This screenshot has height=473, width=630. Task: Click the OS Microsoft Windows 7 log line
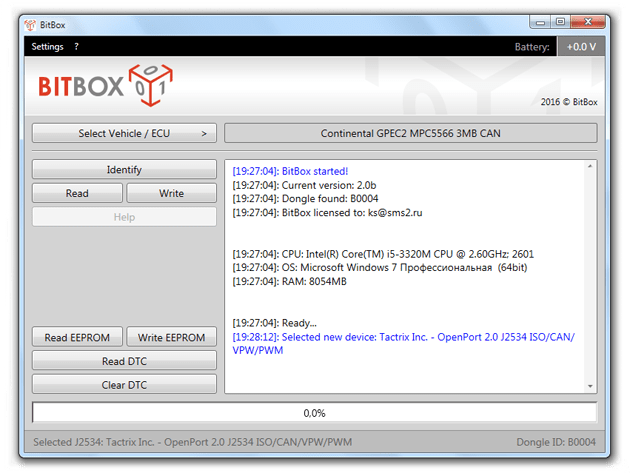click(x=380, y=268)
